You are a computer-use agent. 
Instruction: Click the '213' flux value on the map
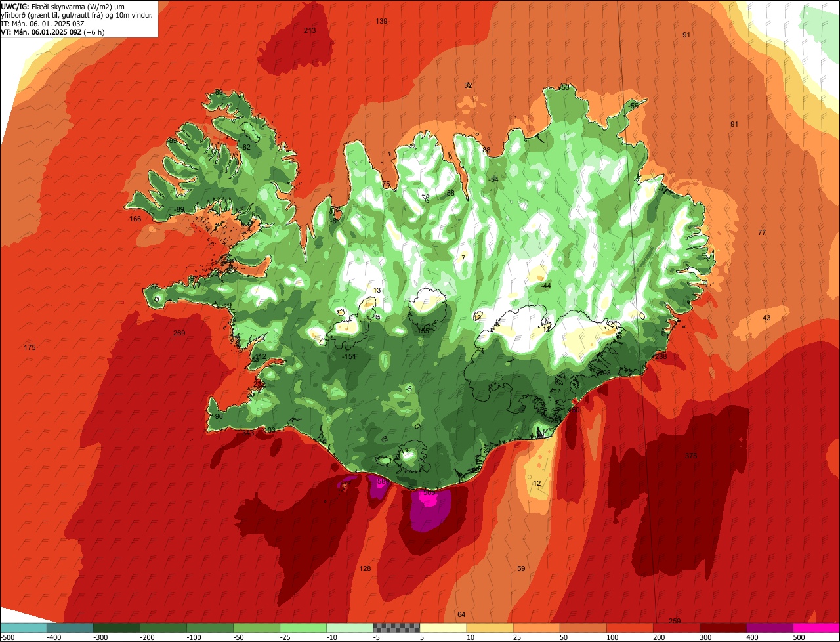tap(310, 30)
